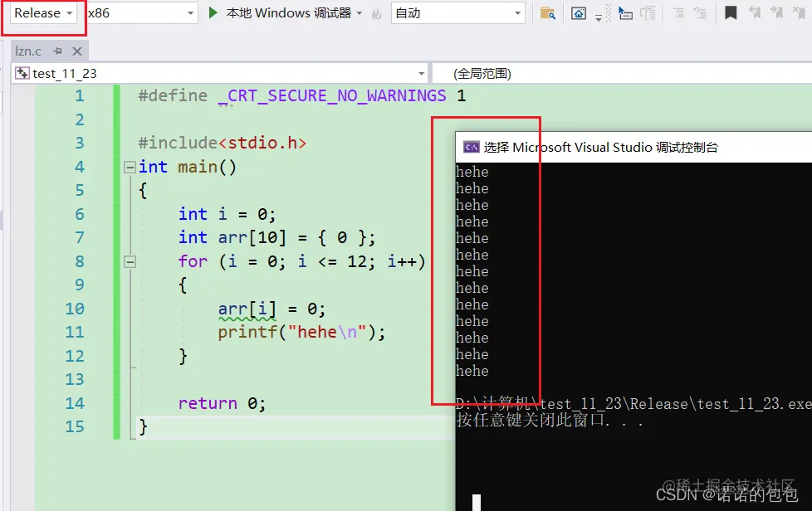Image resolution: width=812 pixels, height=511 pixels.
Task: Open the 自动 dropdown in the toolbar
Action: click(457, 13)
